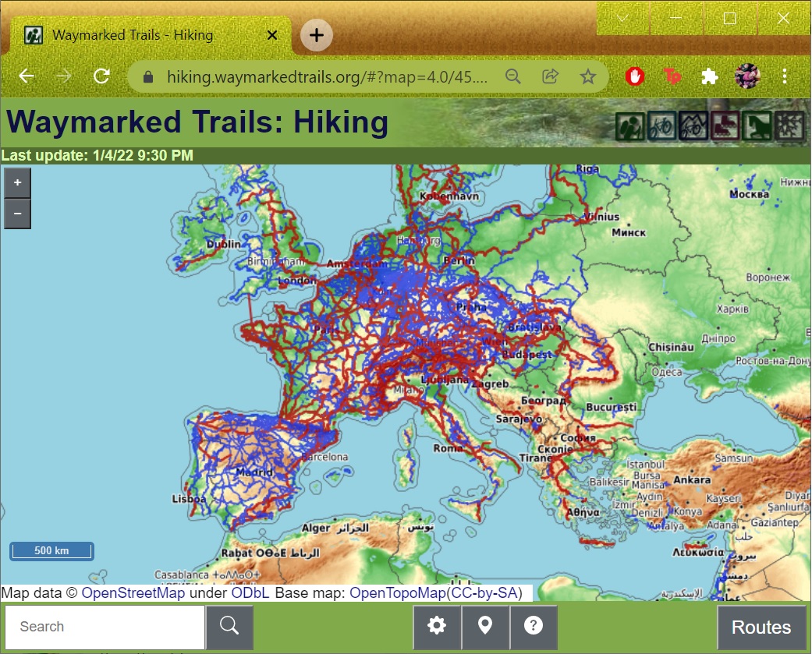Click the Lisboa label on map
Viewport: 812px width, 654px height.
[x=189, y=500]
